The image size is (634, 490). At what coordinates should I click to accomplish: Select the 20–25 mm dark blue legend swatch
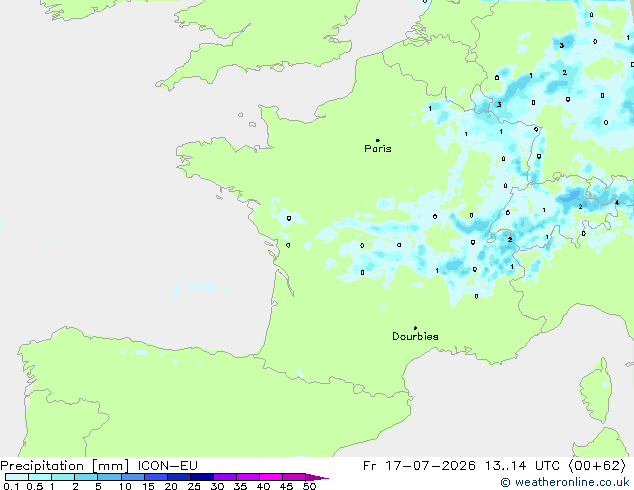(179, 477)
